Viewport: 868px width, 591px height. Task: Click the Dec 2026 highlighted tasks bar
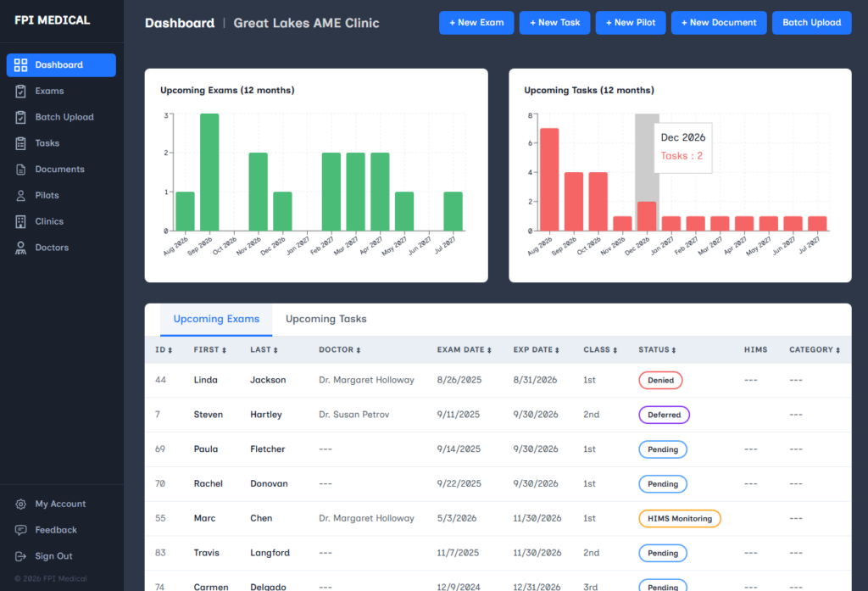tap(647, 216)
